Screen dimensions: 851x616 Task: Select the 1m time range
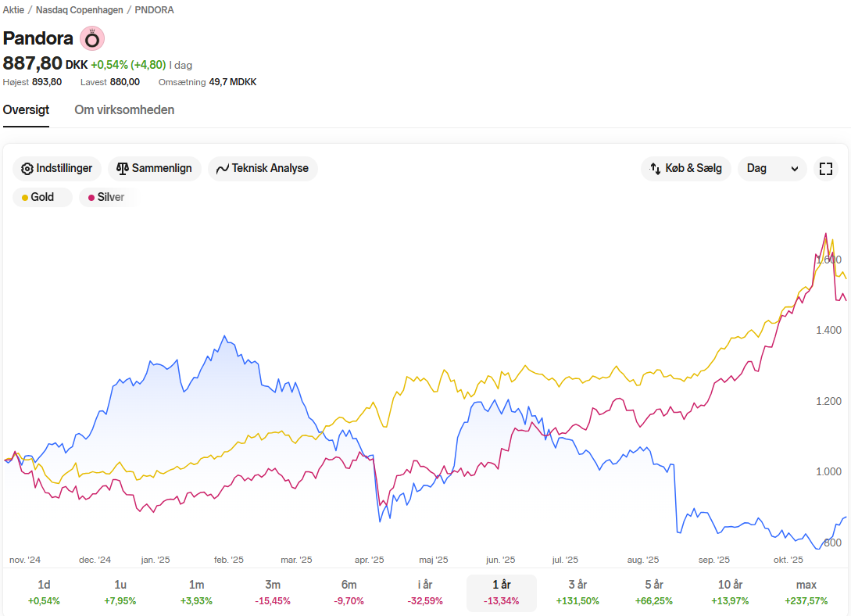[x=196, y=593]
